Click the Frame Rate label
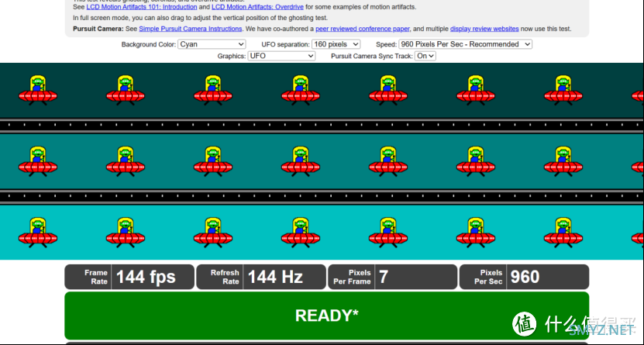This screenshot has height=345, width=644. pos(95,277)
